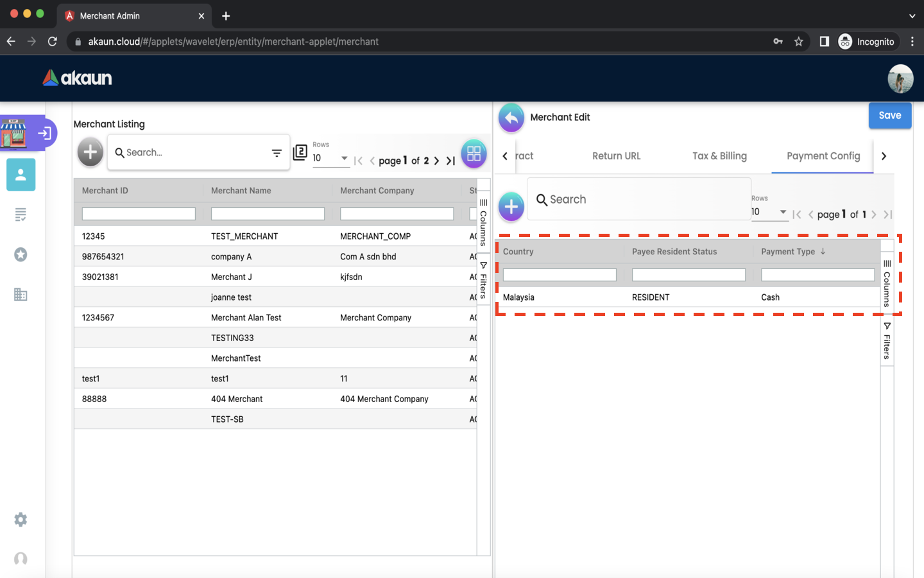The width and height of the screenshot is (924, 578).
Task: Select the person icon in the sidebar
Action: pyautogui.click(x=21, y=175)
